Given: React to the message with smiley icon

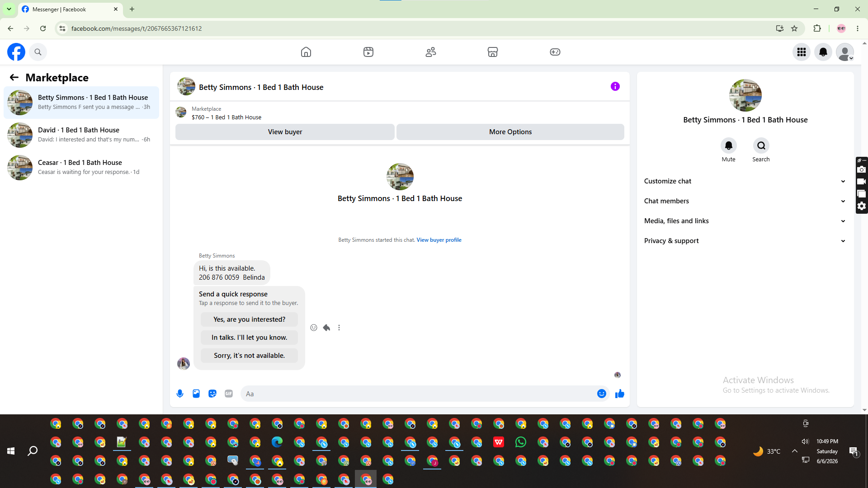Looking at the screenshot, I should (314, 328).
